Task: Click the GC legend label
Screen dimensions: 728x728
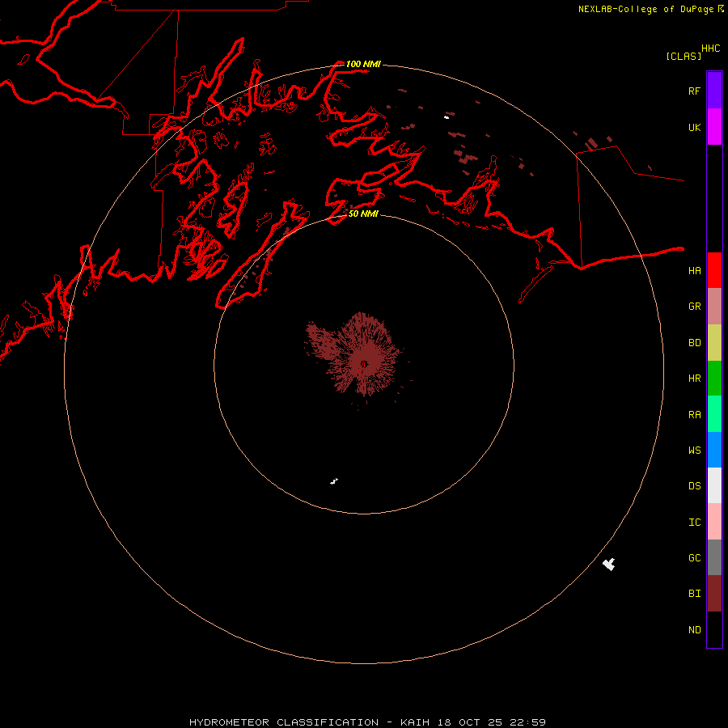Action: point(694,558)
